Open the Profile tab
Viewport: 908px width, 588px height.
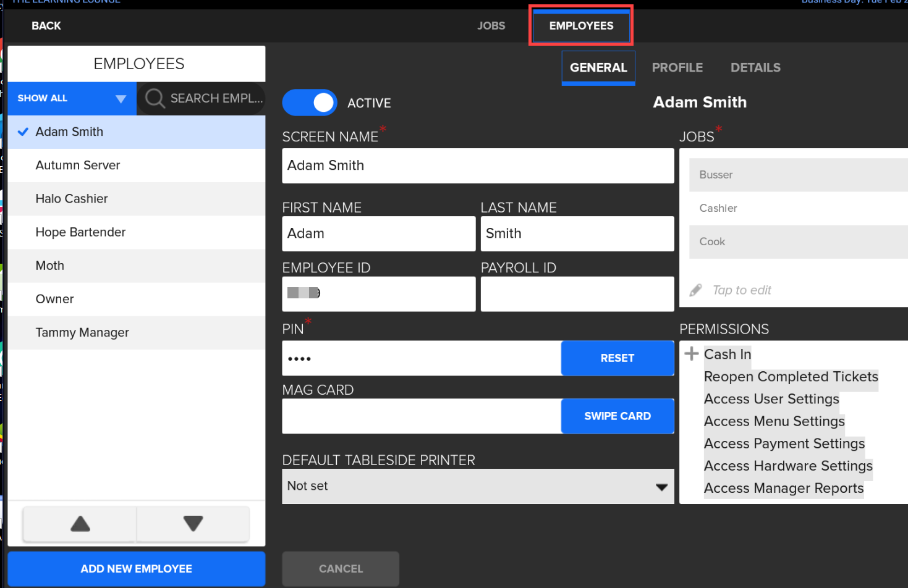[677, 68]
